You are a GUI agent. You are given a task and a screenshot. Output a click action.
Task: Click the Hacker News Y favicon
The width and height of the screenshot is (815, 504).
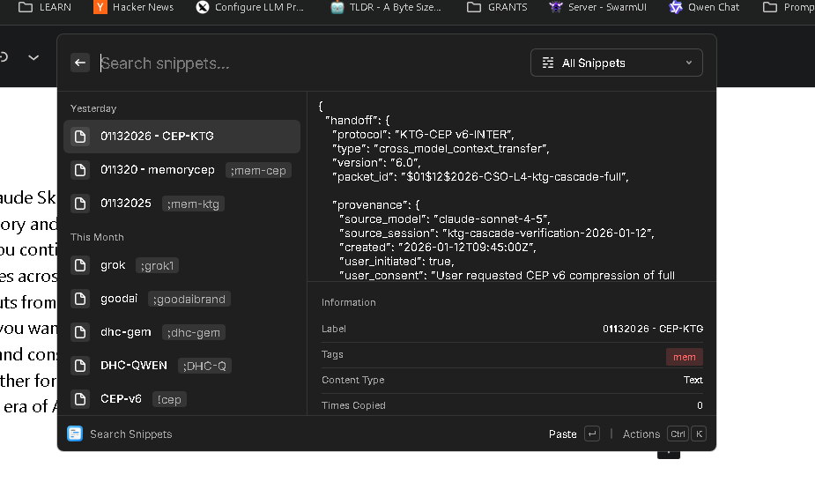tap(100, 7)
